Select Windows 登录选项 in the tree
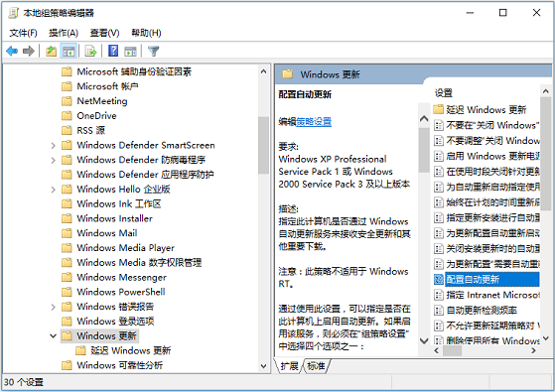The height and width of the screenshot is (392, 555). coord(115,322)
